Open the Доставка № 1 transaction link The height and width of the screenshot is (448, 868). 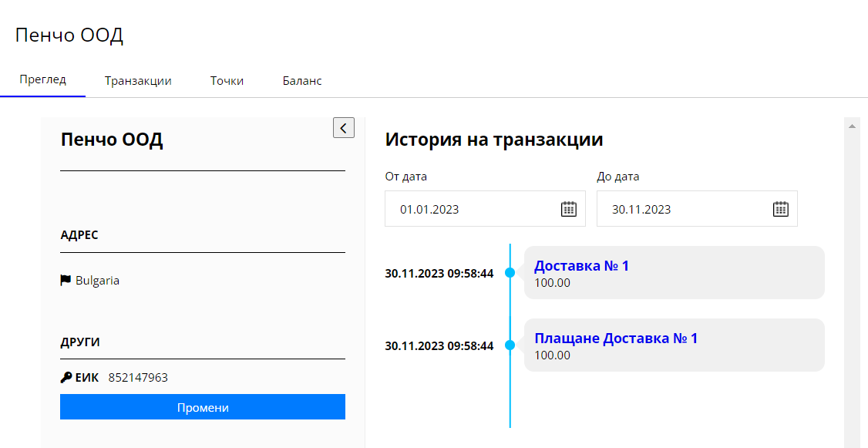point(581,266)
